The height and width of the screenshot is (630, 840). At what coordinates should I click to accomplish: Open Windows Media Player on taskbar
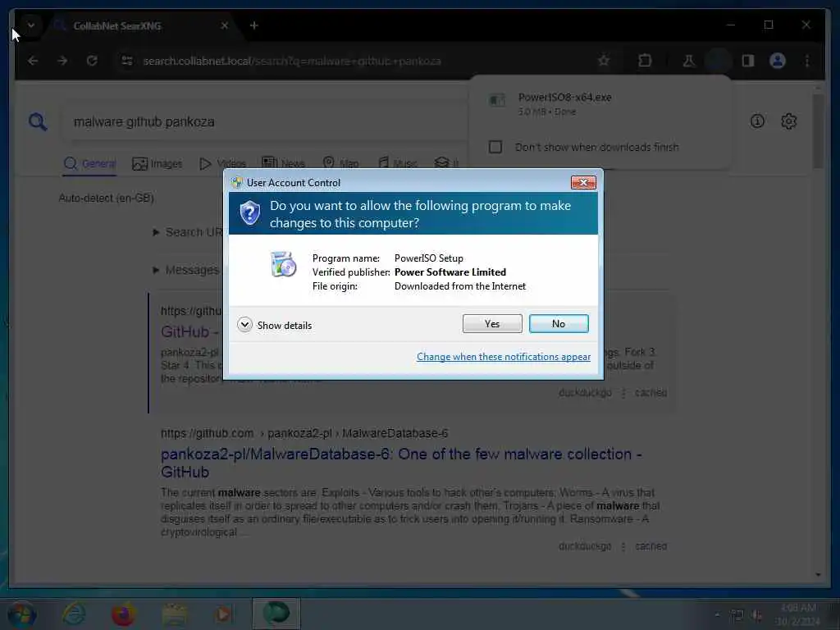tap(223, 614)
